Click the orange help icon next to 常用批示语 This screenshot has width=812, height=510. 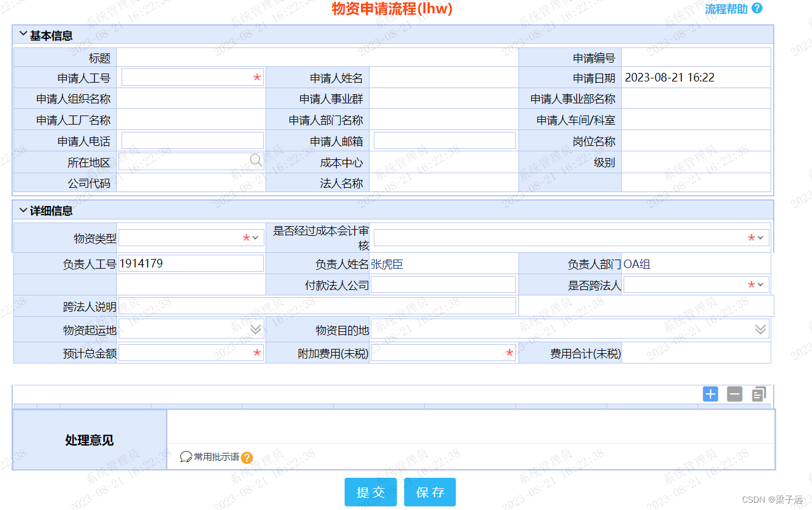(247, 458)
